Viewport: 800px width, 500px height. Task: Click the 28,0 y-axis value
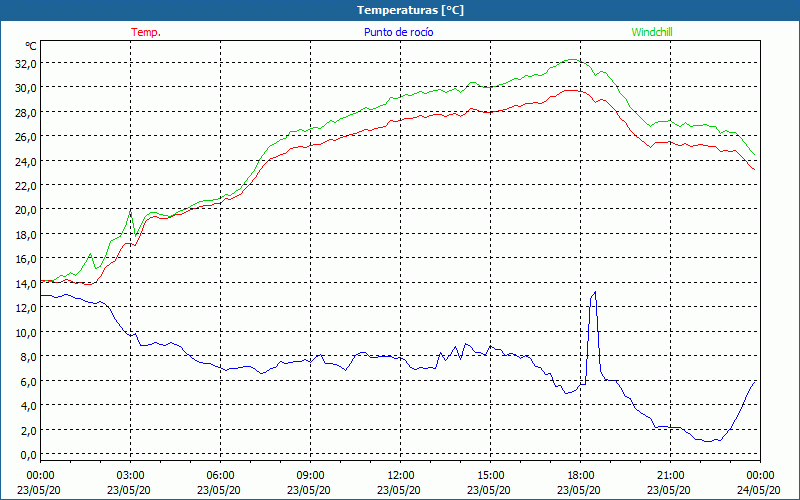[x=26, y=112]
